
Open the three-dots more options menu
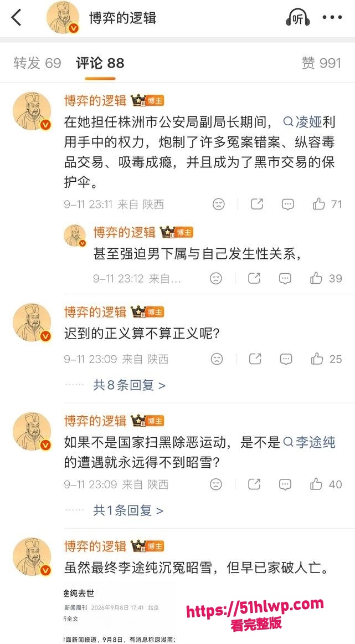(x=332, y=18)
